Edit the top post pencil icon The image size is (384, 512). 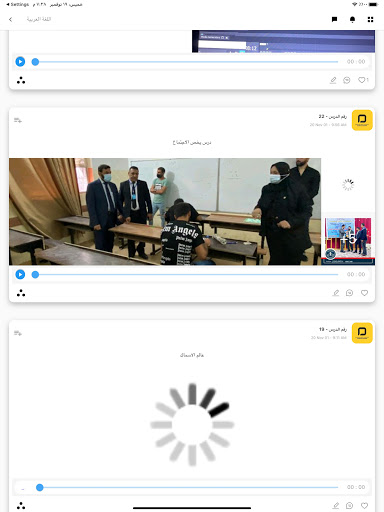coord(333,80)
